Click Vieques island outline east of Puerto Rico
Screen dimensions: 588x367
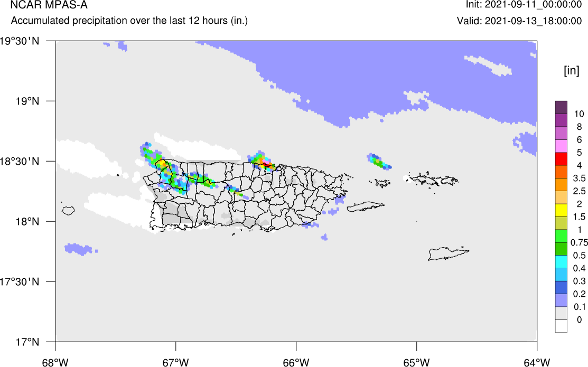coord(366,206)
